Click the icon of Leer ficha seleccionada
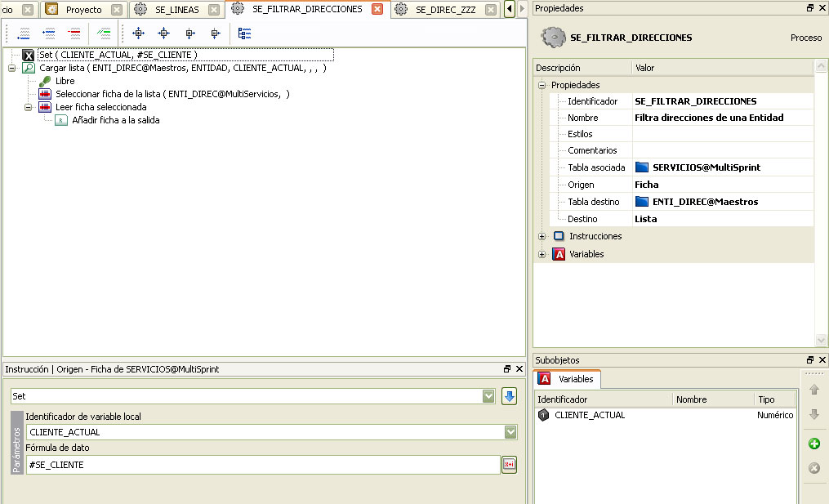Viewport: 829px width, 504px height. pyautogui.click(x=45, y=107)
